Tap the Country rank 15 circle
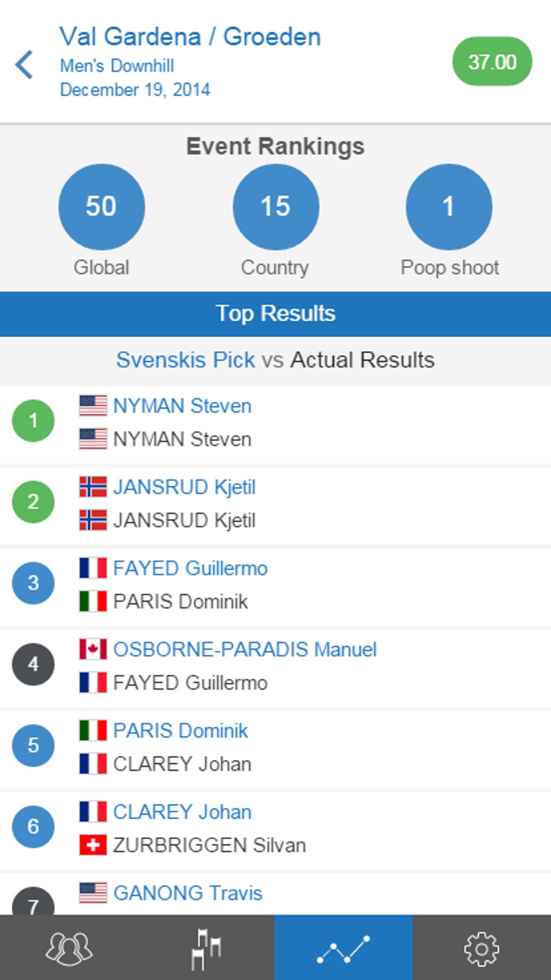551x980 pixels. (x=275, y=207)
